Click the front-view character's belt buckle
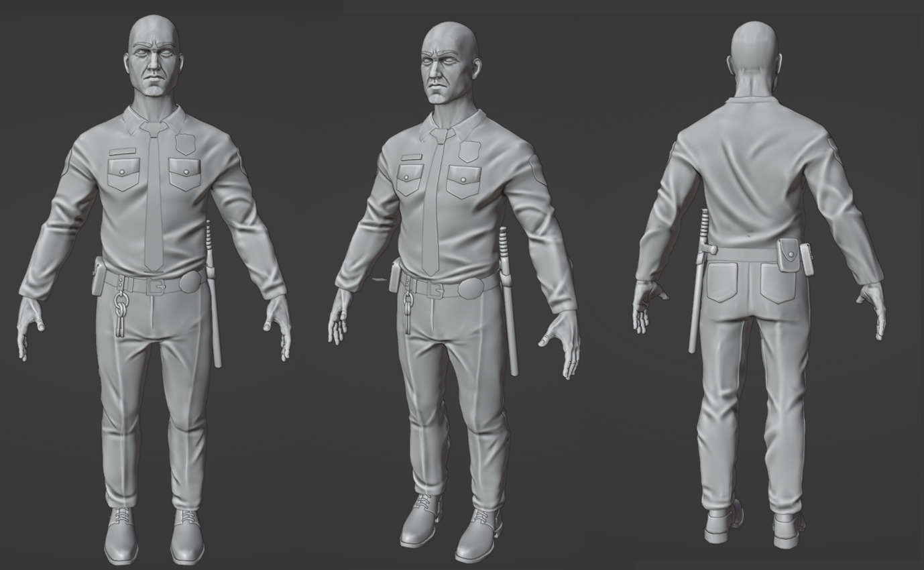924x570 pixels. tap(158, 286)
